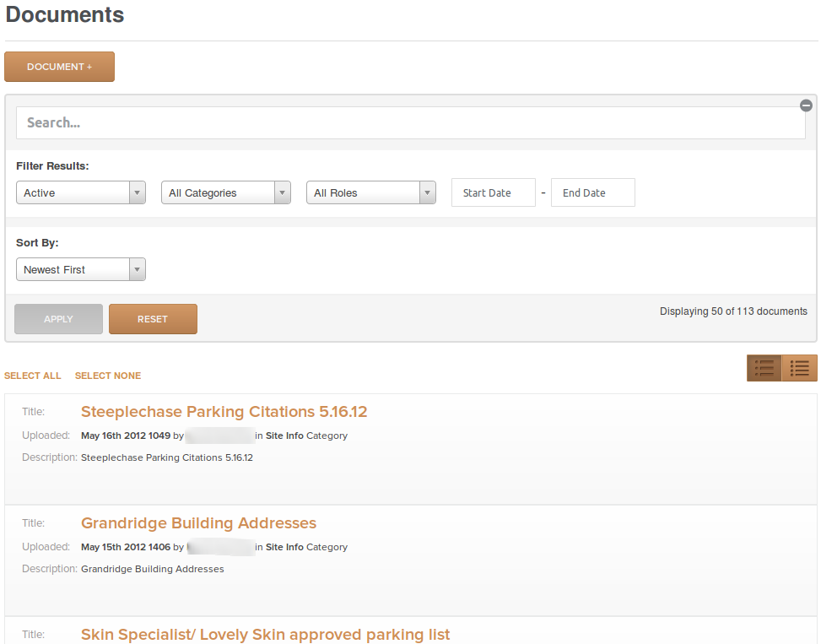Click the APPLY filters button
821x644 pixels.
pyautogui.click(x=59, y=319)
